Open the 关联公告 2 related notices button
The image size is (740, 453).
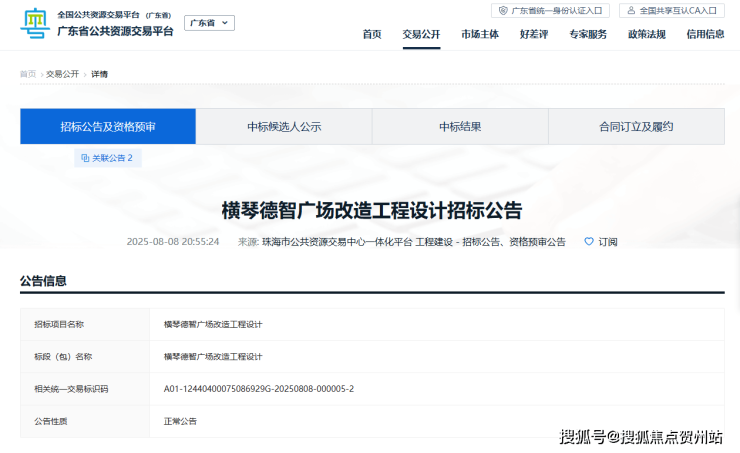(108, 158)
